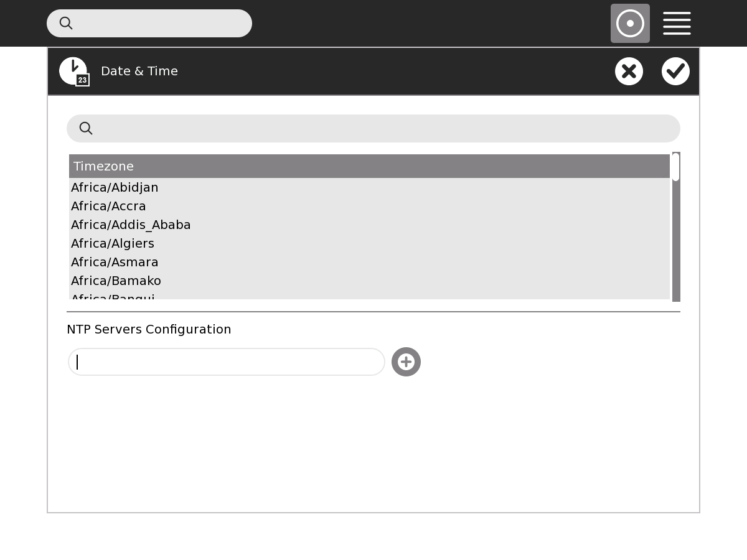Click lower part of timezone scrollbar track

click(x=676, y=268)
